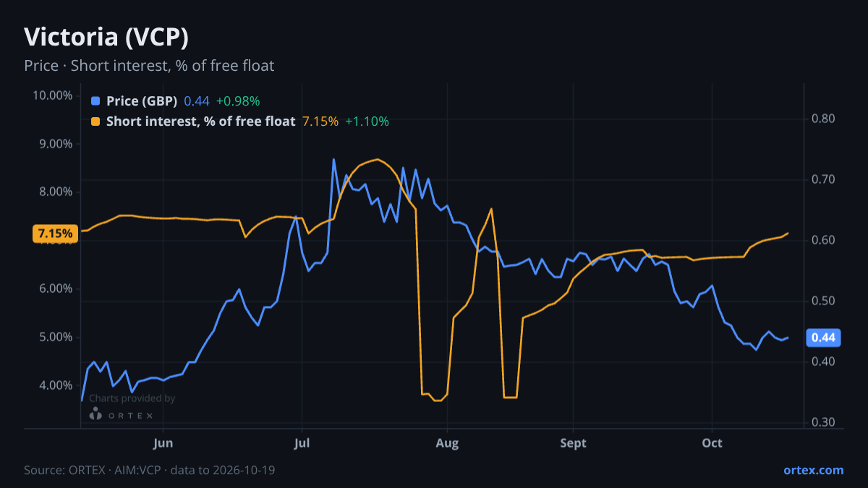Click the chart subtitle under the title
868x488 pixels.
(x=149, y=66)
